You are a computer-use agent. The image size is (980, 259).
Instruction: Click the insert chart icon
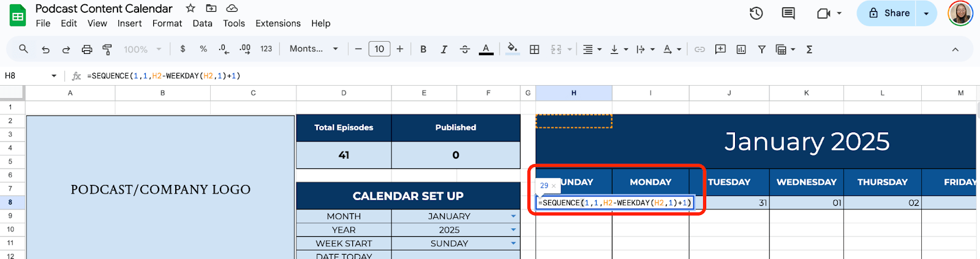pos(741,49)
